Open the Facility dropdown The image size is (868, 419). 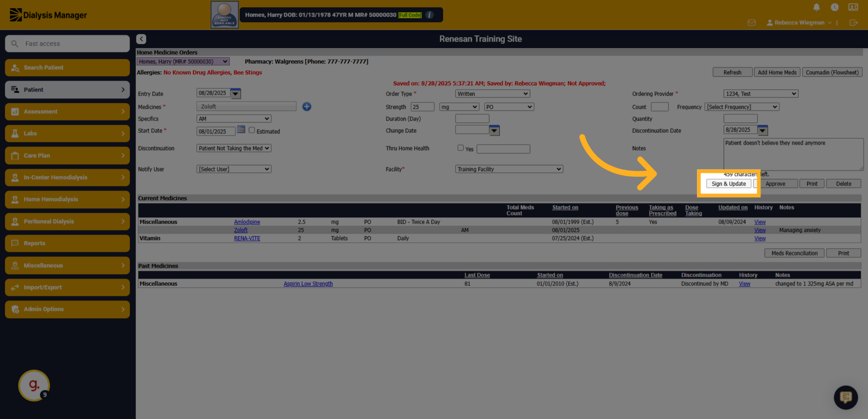(x=509, y=169)
